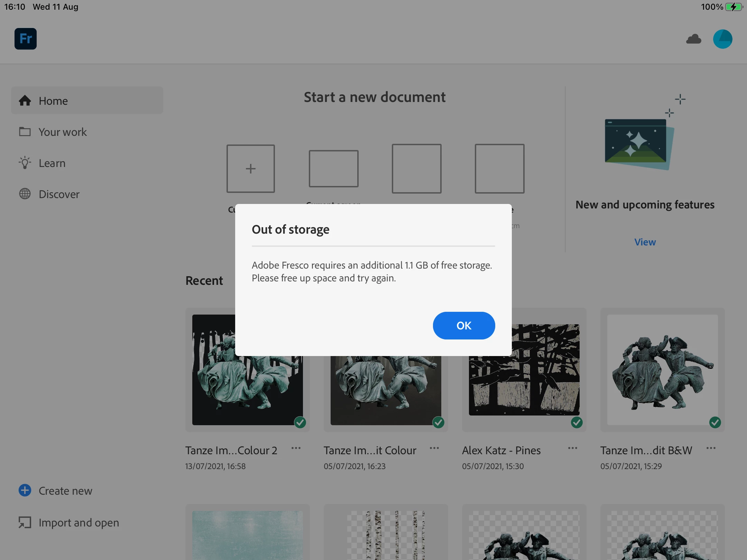
Task: Open the Tanze Im...dit B&W thumbnail
Action: click(662, 370)
